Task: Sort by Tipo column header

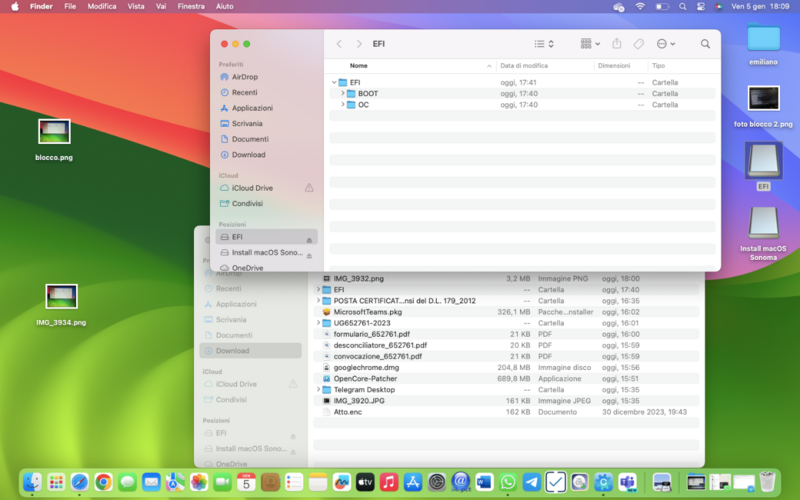Action: (658, 66)
